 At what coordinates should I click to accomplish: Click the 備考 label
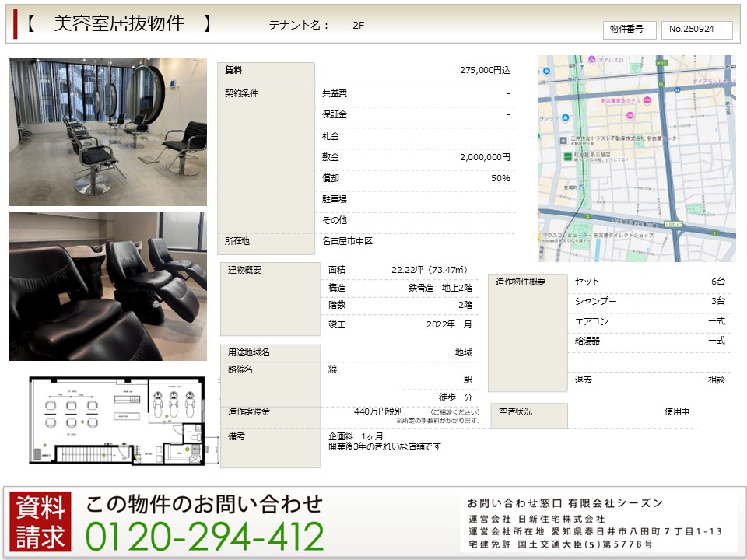[236, 436]
